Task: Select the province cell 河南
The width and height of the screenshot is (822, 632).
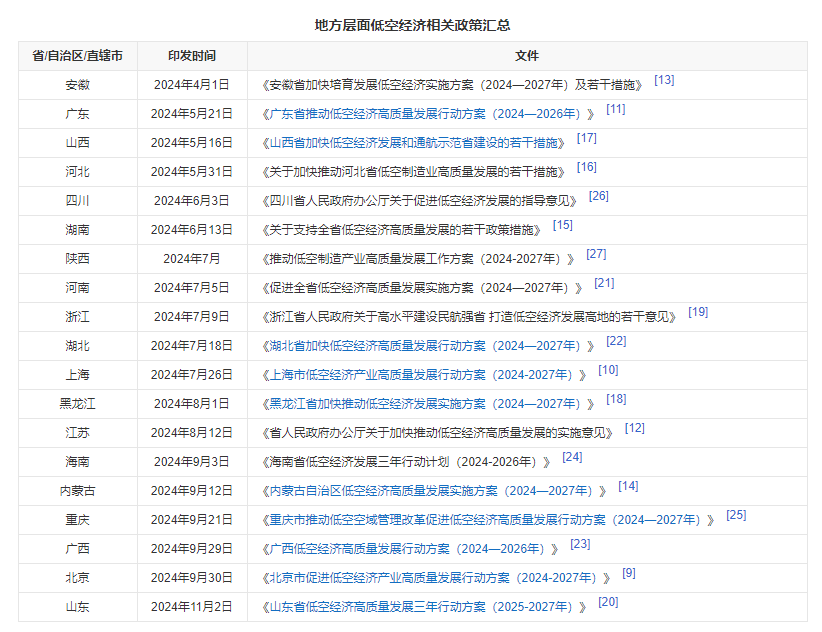Action: [78, 288]
